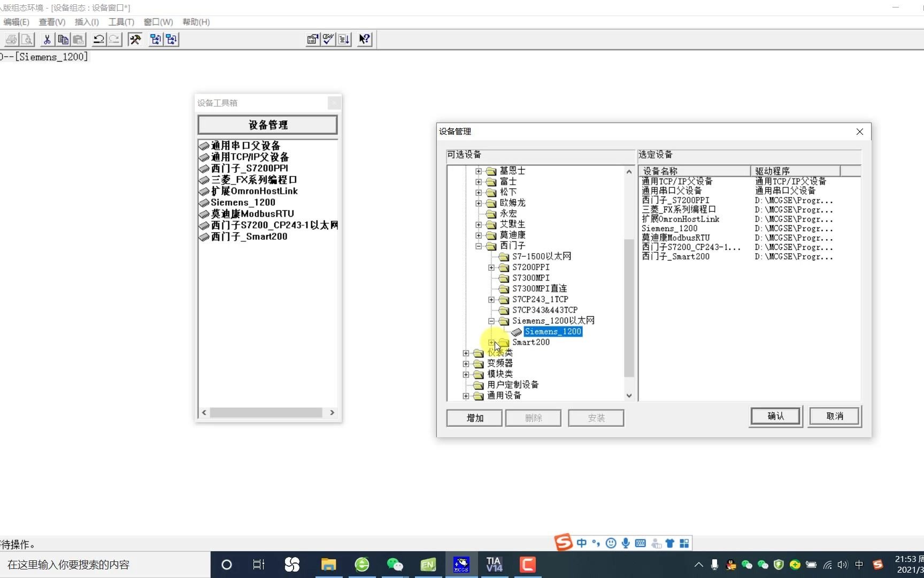Viewport: 924px width, 578px height.
Task: Click the context help cursor-question icon
Action: pos(365,39)
